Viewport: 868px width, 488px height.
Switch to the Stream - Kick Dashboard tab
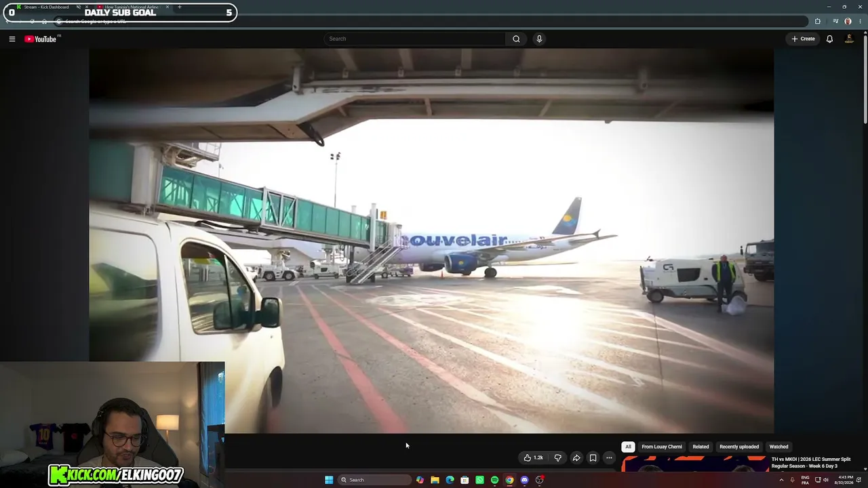(x=46, y=7)
